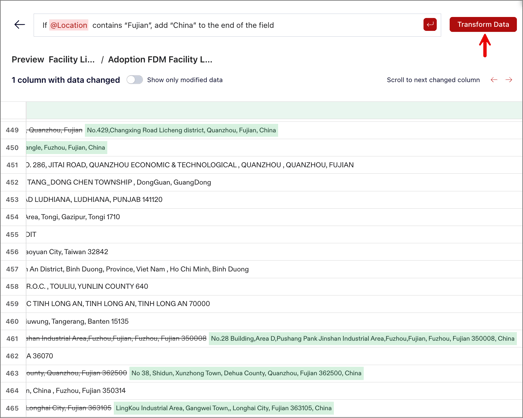Click highlighted Quanzhou address in row 449
Screen dimensions: 523x418
(x=181, y=130)
